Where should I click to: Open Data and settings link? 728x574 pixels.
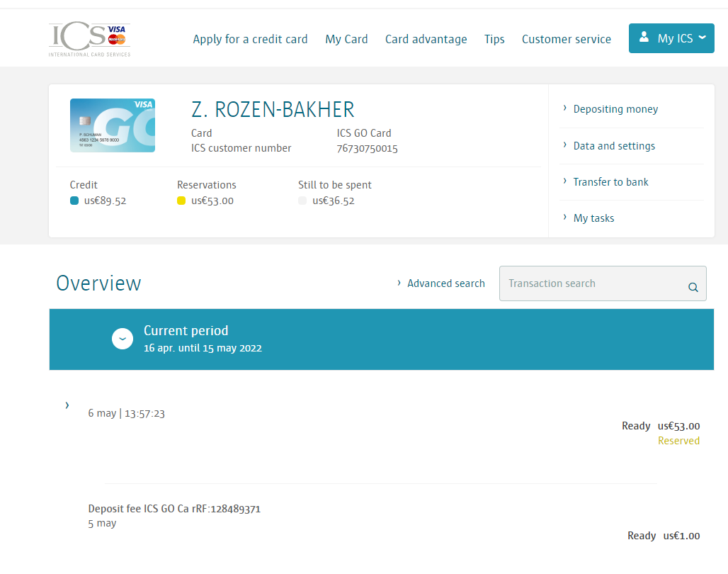[x=614, y=146]
